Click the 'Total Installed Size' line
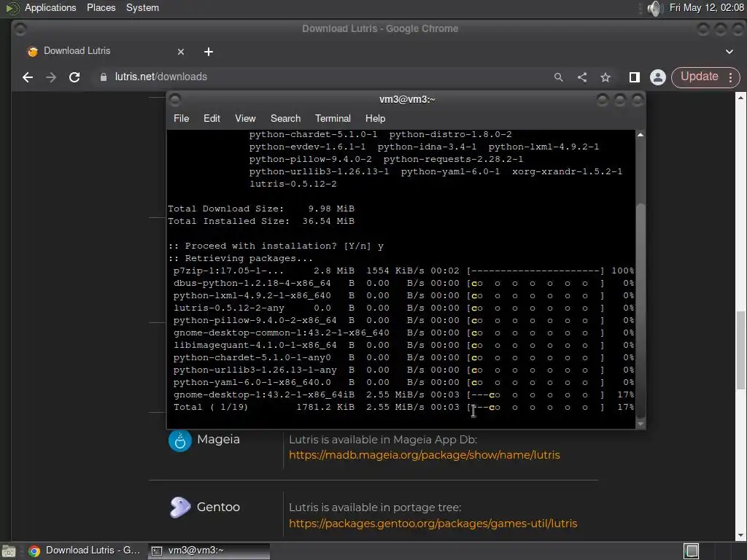 (261, 222)
